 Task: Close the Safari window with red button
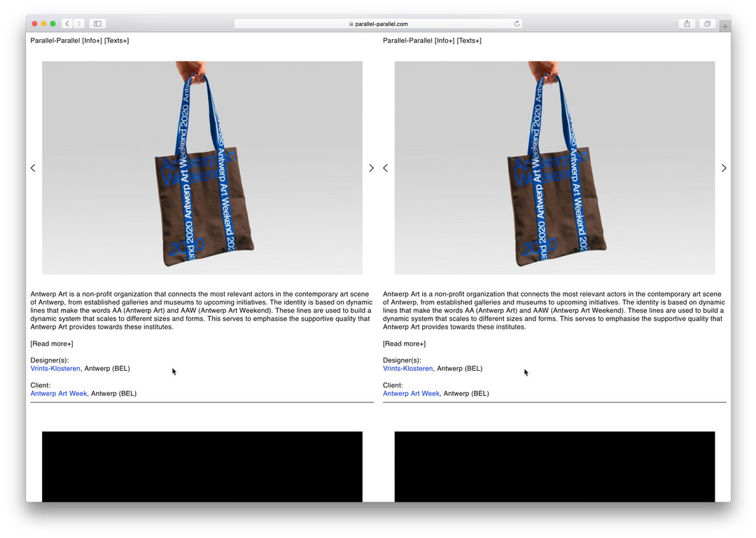(x=35, y=24)
